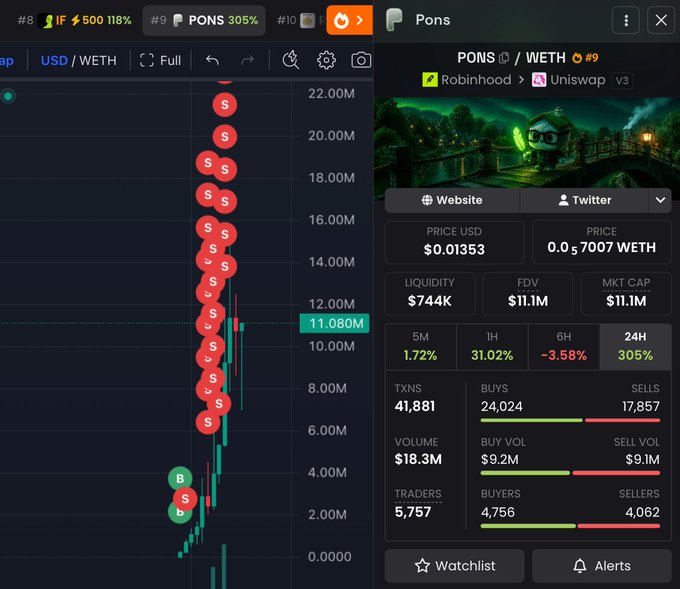Click the MKT CAP $11.1M box
The height and width of the screenshot is (589, 680).
pyautogui.click(x=626, y=294)
